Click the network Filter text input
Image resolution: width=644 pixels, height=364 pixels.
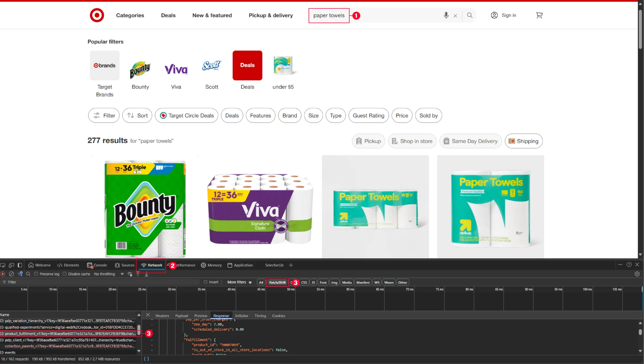tap(101, 282)
